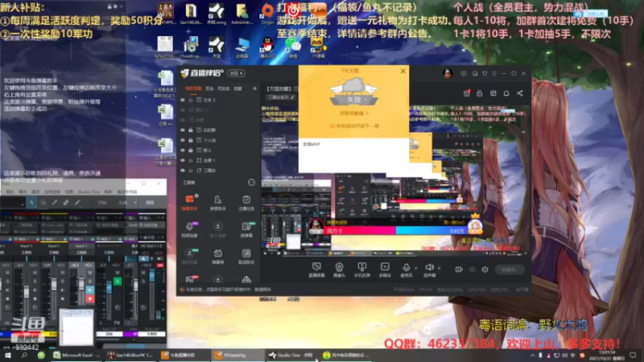Hide the 文本 2 source layer
Viewport: 644px width, 362px height.
pyautogui.click(x=183, y=100)
